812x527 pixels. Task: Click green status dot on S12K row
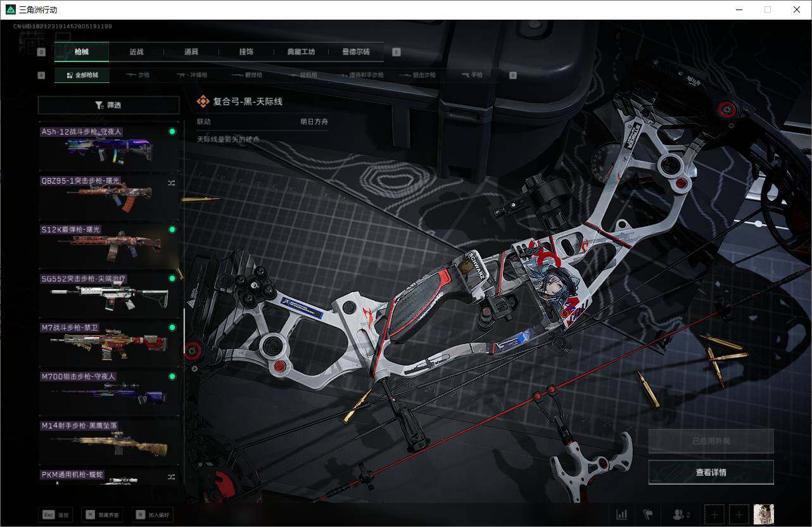172,229
